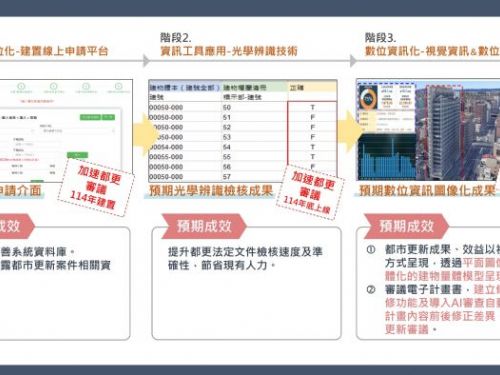Select the F result in row 51
The width and height of the screenshot is (500, 375).
click(312, 117)
